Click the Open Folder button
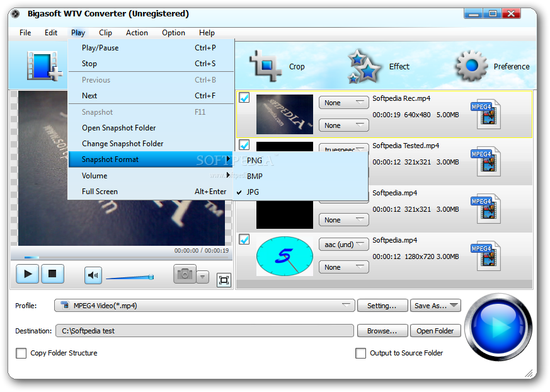The height and width of the screenshot is (392, 550). (x=435, y=331)
